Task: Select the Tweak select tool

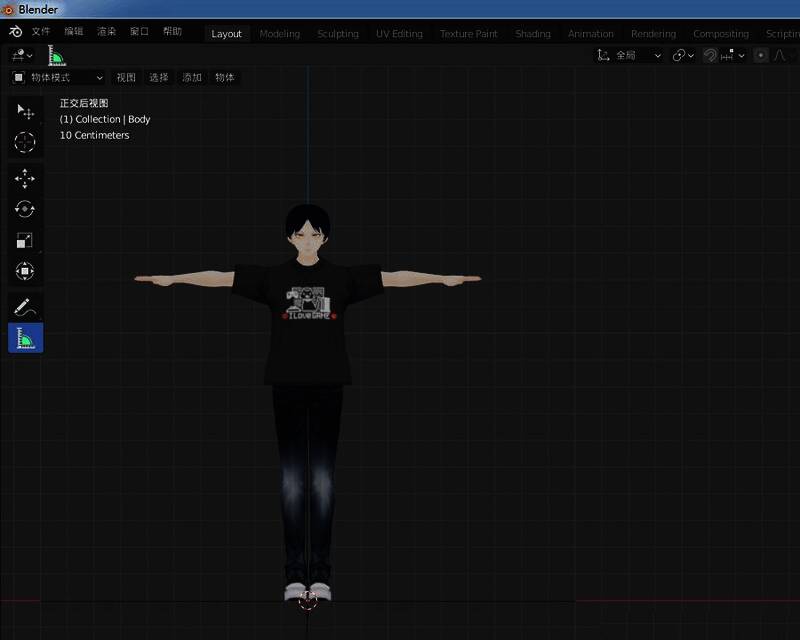Action: 25,111
